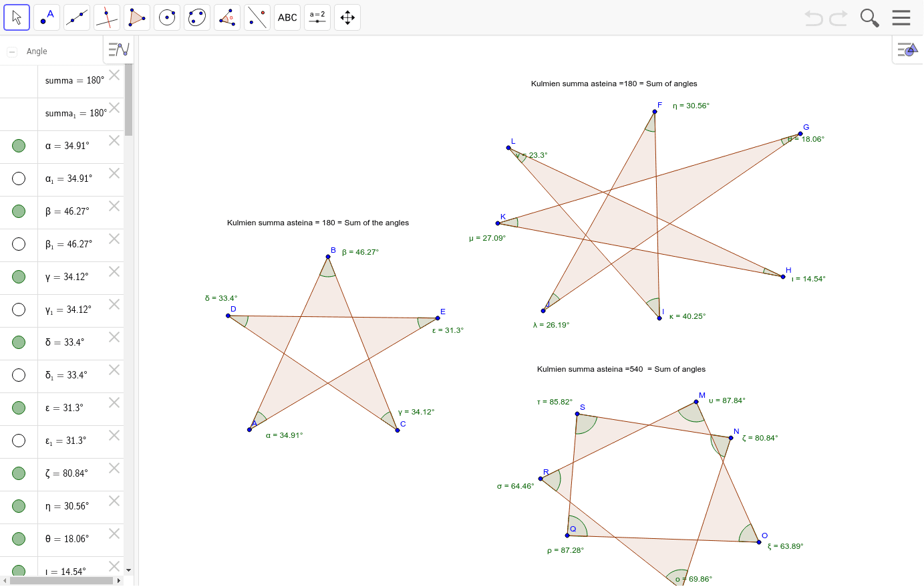The height and width of the screenshot is (587, 924).
Task: Click point S on the lower star
Action: pyautogui.click(x=577, y=414)
